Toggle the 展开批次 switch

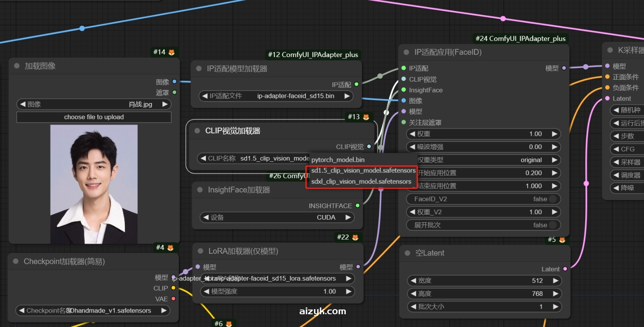(552, 225)
